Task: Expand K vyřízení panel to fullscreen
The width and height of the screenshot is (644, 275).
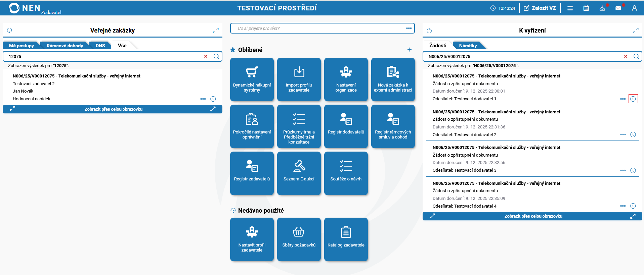Action: click(x=636, y=31)
